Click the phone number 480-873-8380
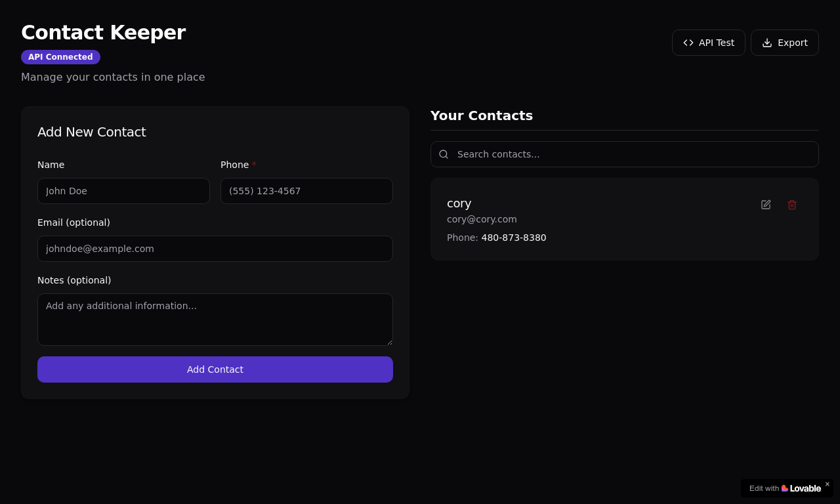This screenshot has width=840, height=504. click(x=513, y=238)
